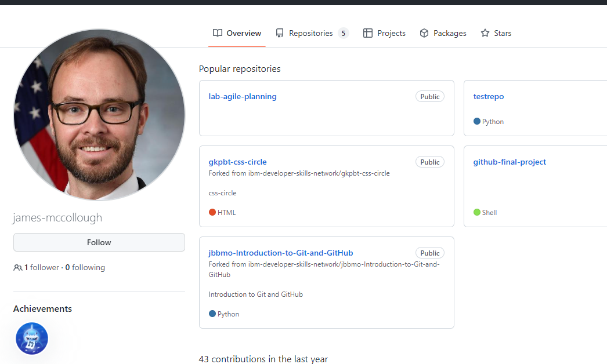
Task: Switch to the Repositories tab
Action: [312, 33]
